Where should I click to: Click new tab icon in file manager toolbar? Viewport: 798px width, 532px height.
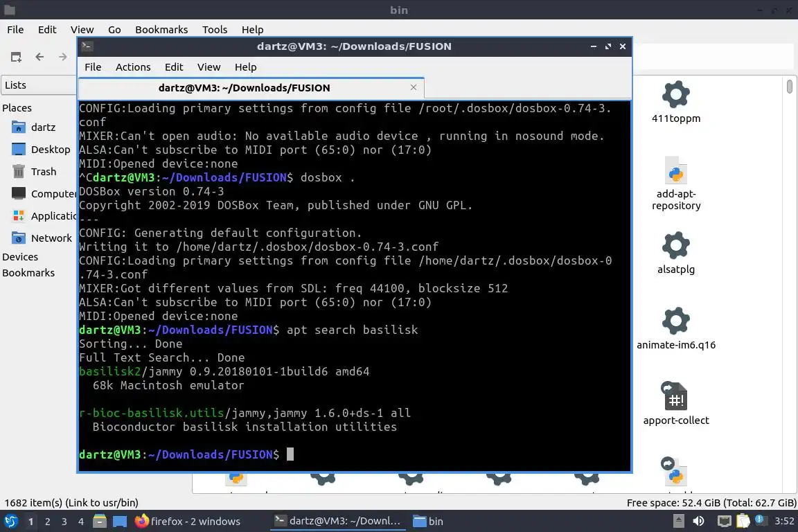tap(17, 57)
